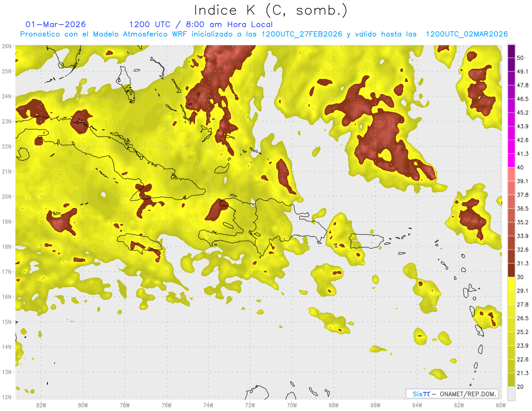Click '1200UTC_27FEB2026' initialization time in the forecast line
The height and width of the screenshot is (411, 532).
302,34
